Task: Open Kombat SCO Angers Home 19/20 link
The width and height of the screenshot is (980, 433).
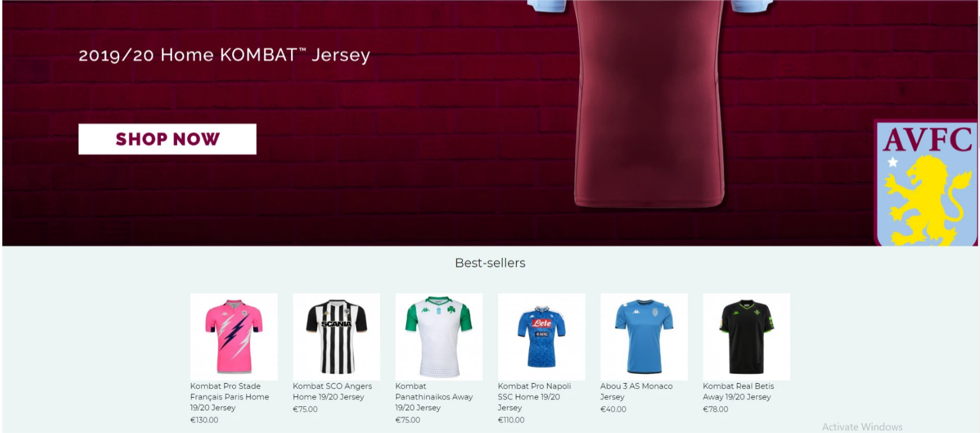Action: (332, 391)
